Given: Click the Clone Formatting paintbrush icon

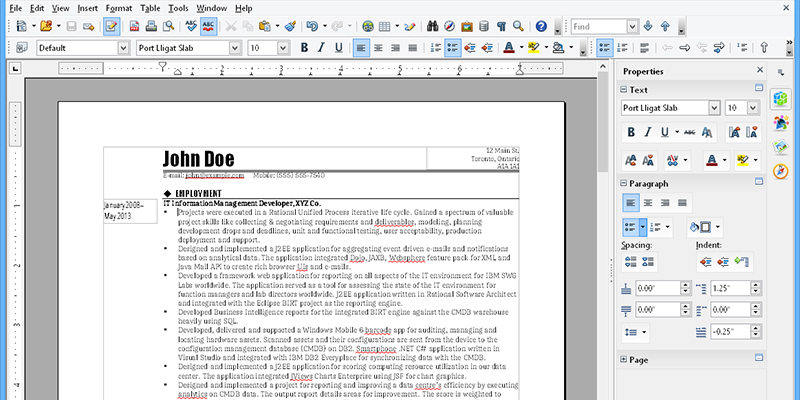Looking at the screenshot, I should coord(290,26).
